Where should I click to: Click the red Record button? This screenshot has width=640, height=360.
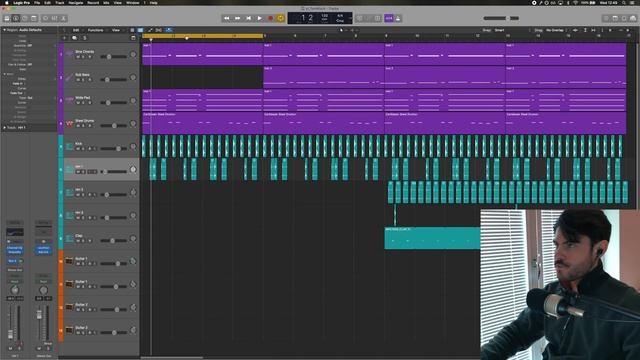point(270,18)
